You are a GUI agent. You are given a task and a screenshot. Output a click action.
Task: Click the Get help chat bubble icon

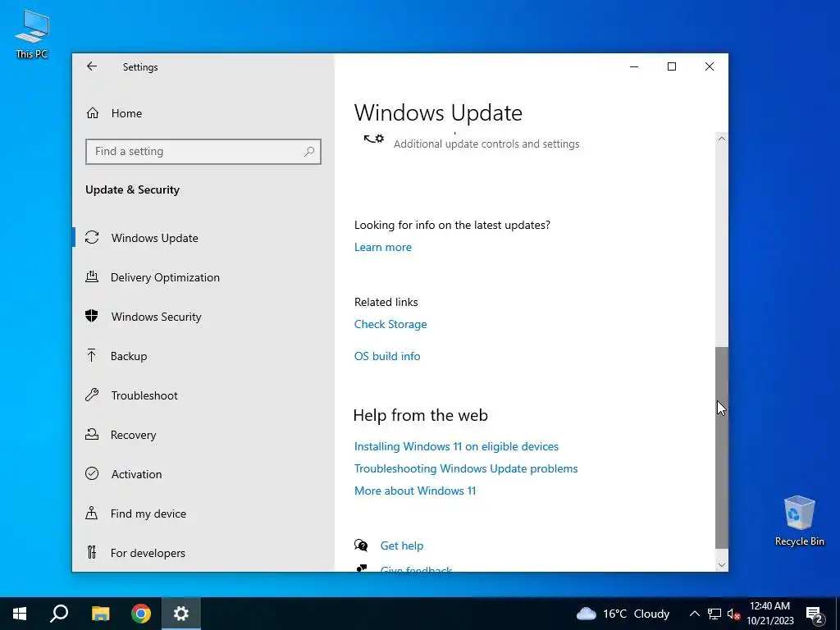[361, 546]
